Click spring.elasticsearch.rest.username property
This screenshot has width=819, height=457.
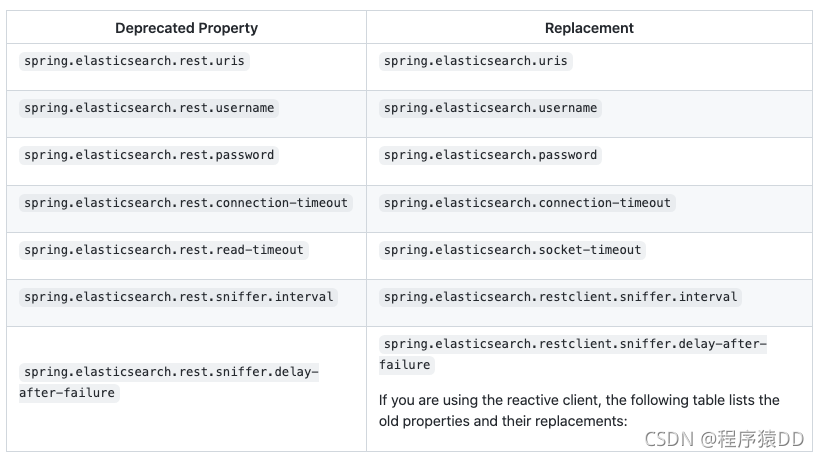pyautogui.click(x=149, y=108)
